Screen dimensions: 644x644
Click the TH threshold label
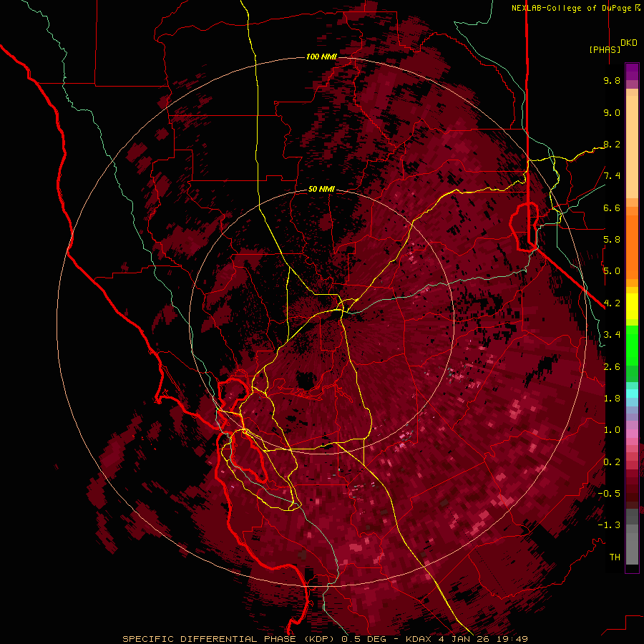pos(615,557)
